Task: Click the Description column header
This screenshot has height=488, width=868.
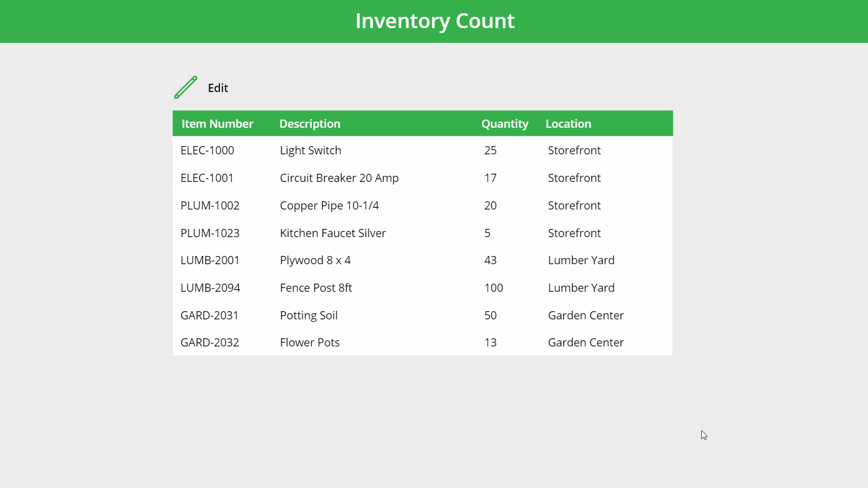Action: [x=310, y=123]
